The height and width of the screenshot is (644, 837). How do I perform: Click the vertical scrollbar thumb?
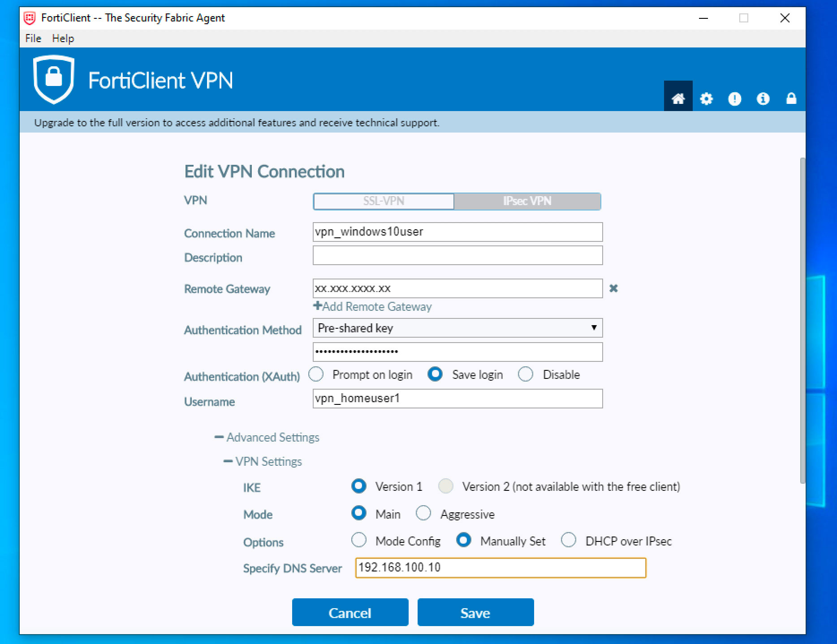802,321
